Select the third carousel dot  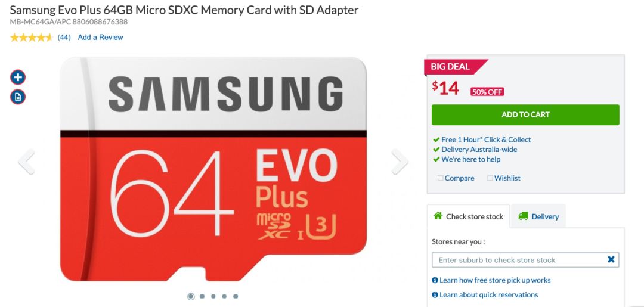point(213,296)
